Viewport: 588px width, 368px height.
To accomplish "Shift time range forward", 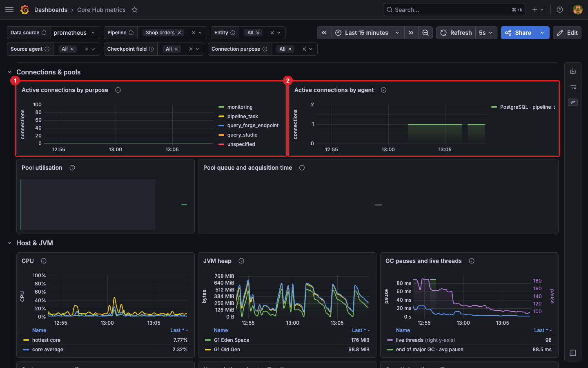I will [x=411, y=33].
